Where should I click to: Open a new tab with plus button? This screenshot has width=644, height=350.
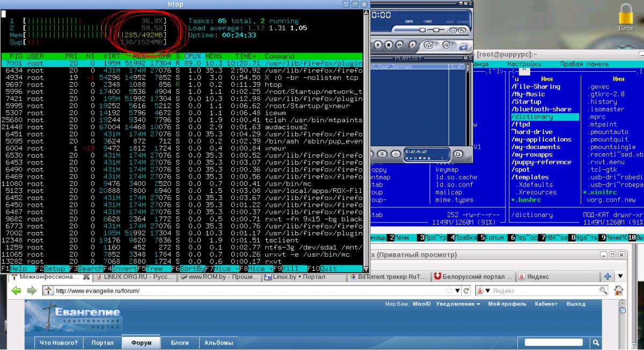click(608, 276)
